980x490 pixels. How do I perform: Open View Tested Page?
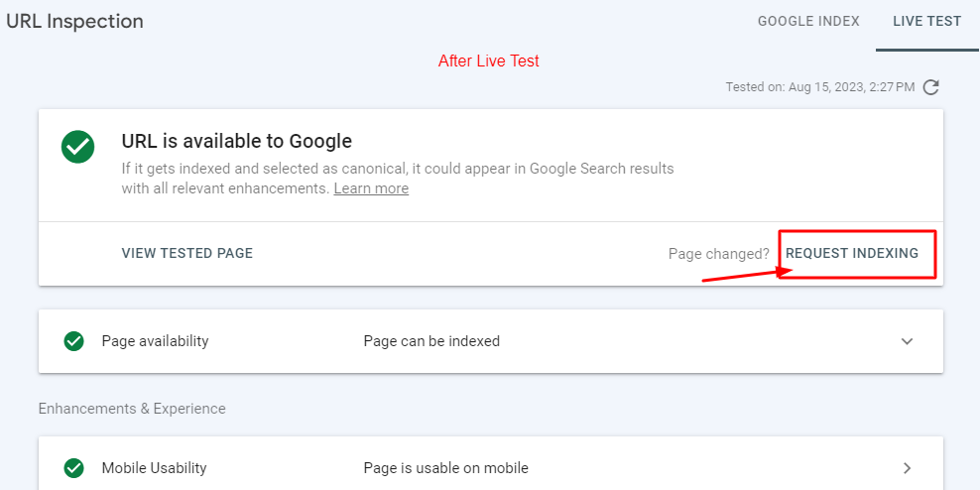(x=186, y=253)
